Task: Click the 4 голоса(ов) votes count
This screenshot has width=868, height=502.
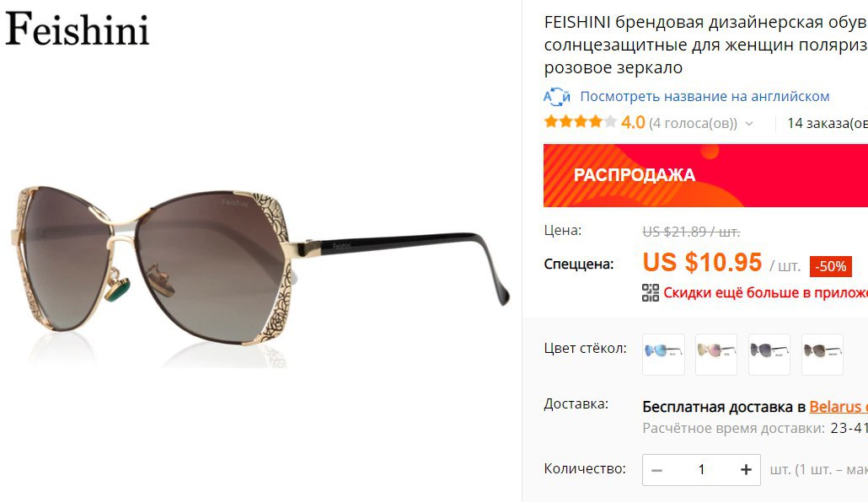Action: pyautogui.click(x=693, y=124)
